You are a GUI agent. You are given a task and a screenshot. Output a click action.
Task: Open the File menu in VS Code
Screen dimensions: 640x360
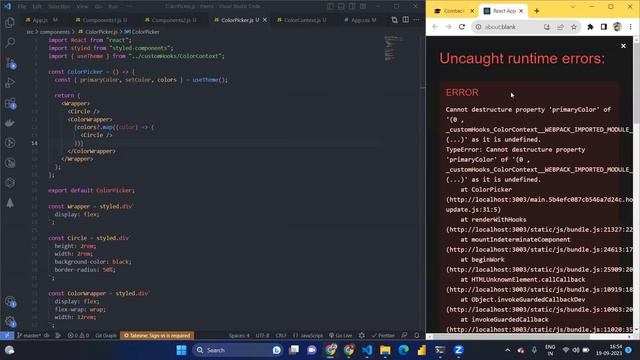(x=22, y=7)
